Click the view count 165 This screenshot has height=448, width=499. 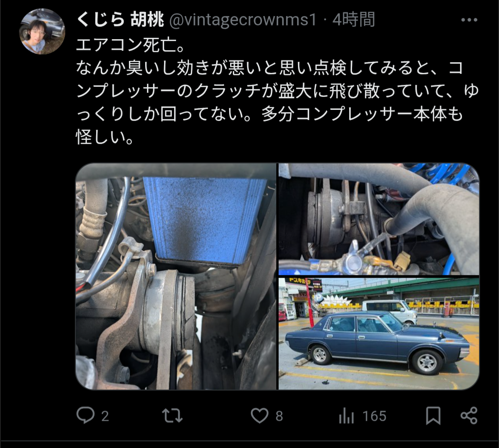pos(374,416)
